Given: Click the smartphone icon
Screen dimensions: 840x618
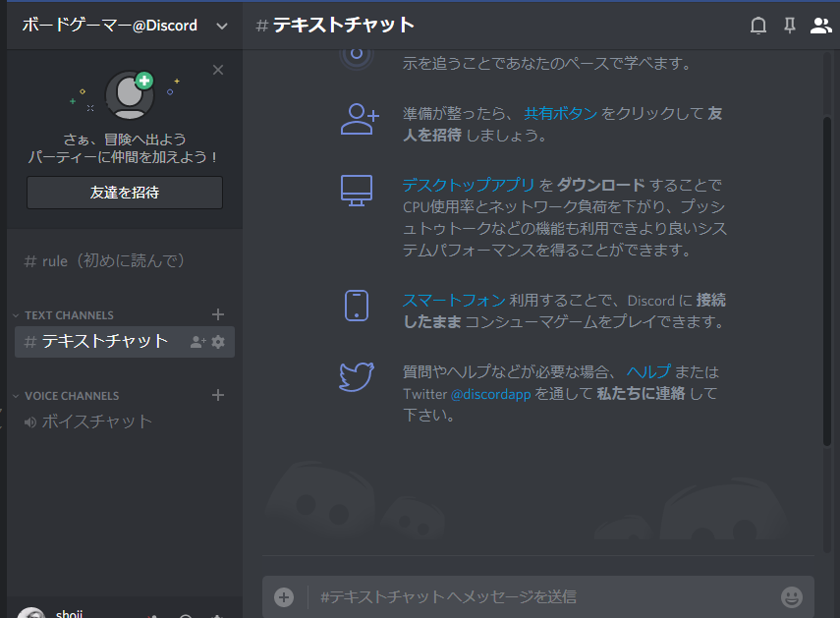Looking at the screenshot, I should pos(357,306).
